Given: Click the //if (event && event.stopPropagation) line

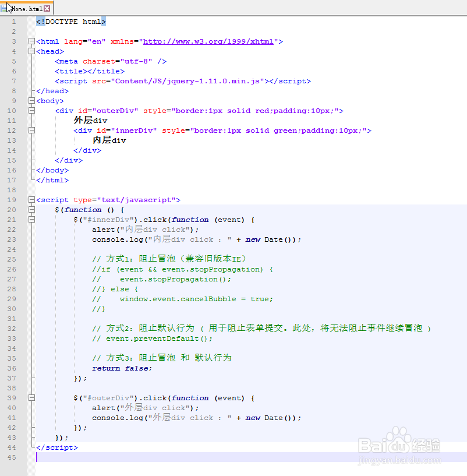Looking at the screenshot, I should 182,269.
